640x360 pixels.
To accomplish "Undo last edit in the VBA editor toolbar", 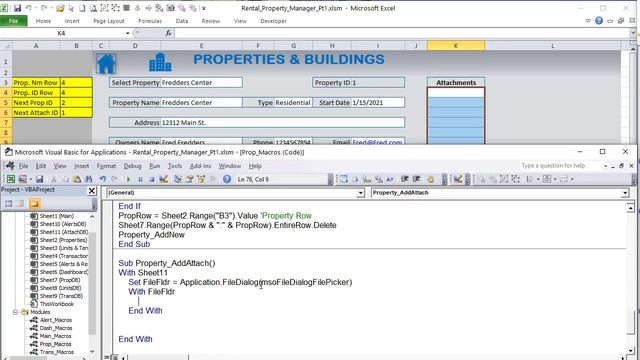I will pos(103,179).
